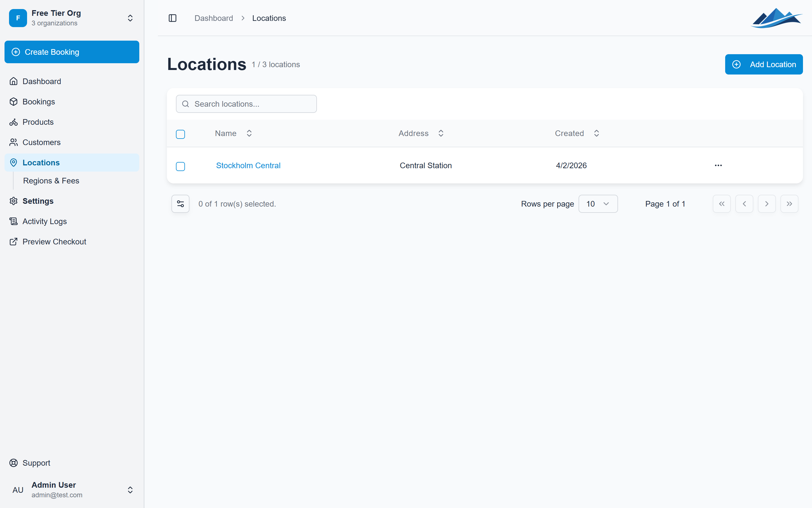Open the rows per page dropdown
This screenshot has width=812, height=508.
click(x=598, y=204)
